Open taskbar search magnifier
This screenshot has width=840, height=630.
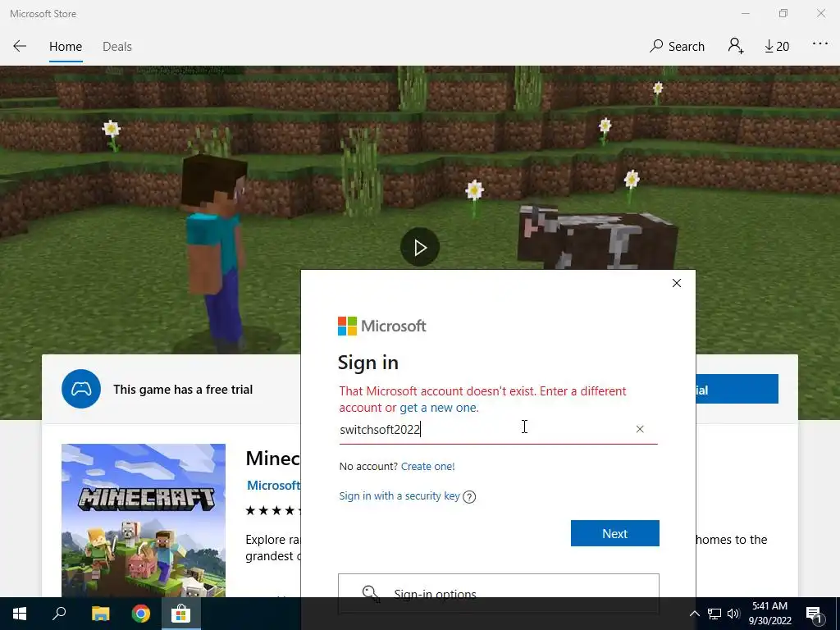click(59, 614)
